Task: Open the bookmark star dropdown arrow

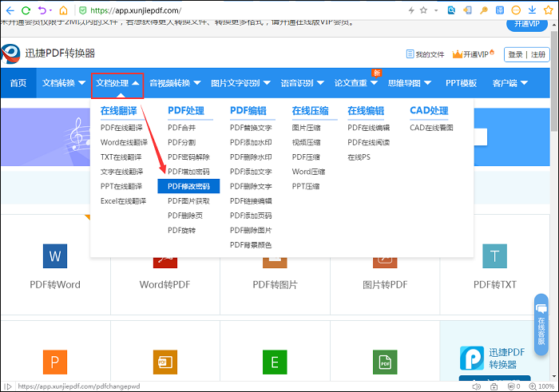Action: coord(436,10)
